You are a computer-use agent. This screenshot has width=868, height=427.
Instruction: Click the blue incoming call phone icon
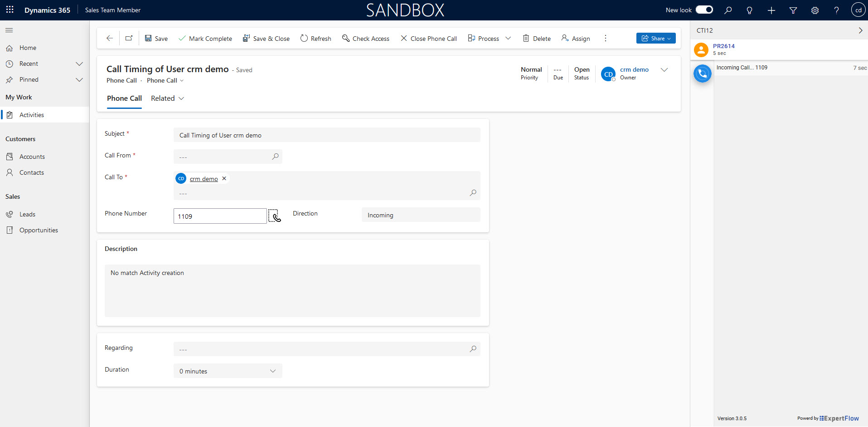(x=702, y=74)
